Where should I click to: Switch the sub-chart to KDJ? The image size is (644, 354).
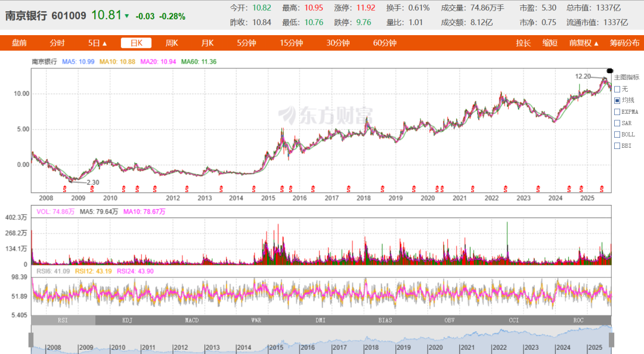coord(128,320)
